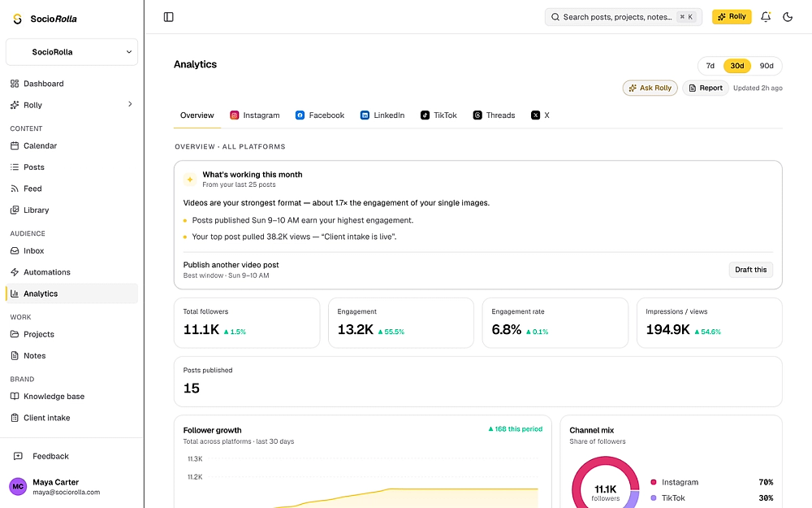
Task: Click the Impressions / views card
Action: (x=709, y=323)
